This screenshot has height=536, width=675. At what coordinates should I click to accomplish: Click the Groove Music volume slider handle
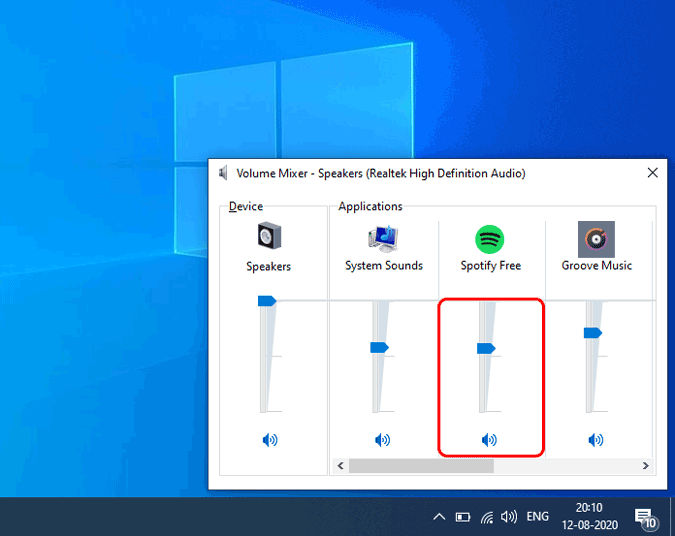coord(593,333)
